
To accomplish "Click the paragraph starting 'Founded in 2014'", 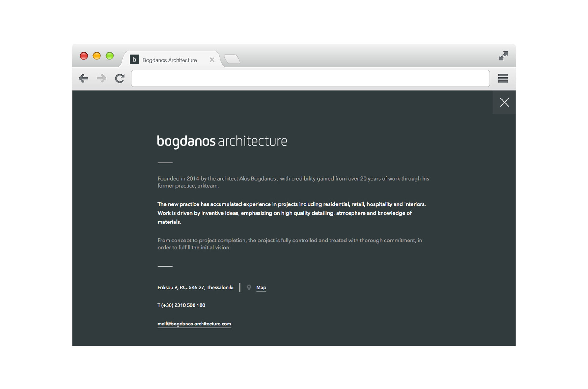I will [293, 182].
